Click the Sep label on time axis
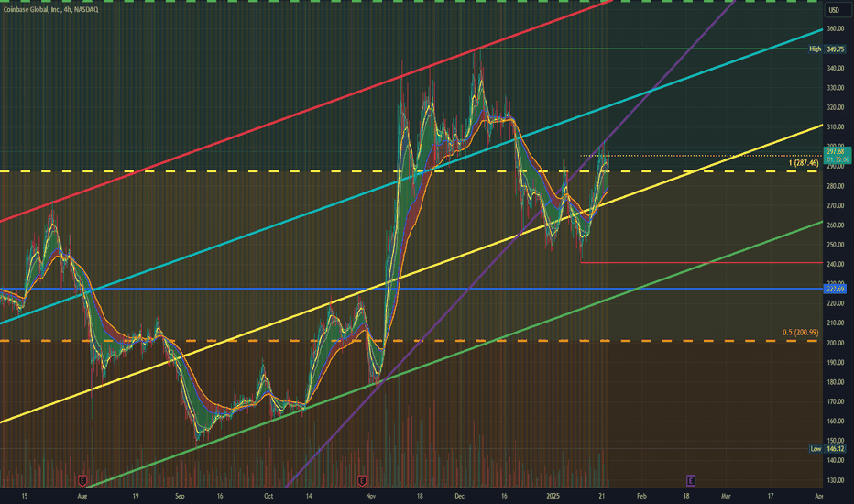 pyautogui.click(x=180, y=496)
